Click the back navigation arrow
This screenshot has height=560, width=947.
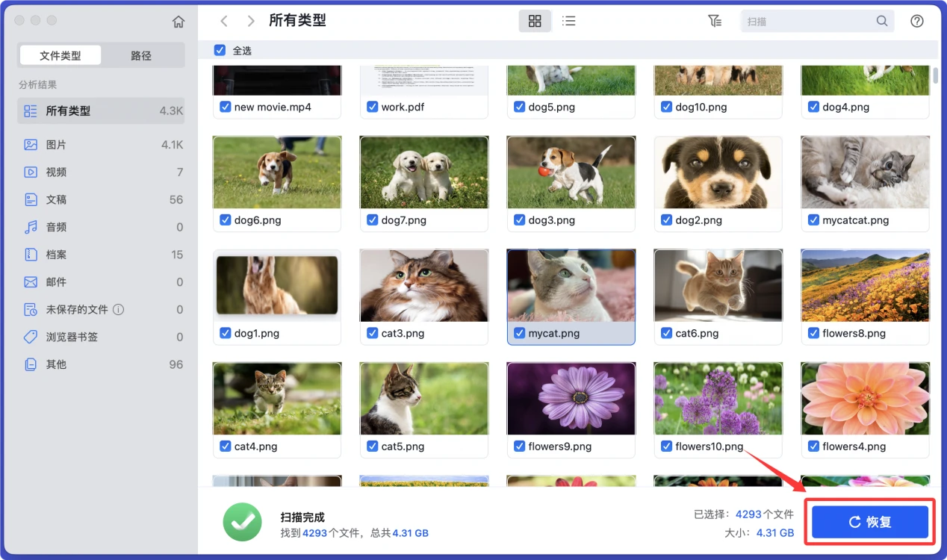223,20
